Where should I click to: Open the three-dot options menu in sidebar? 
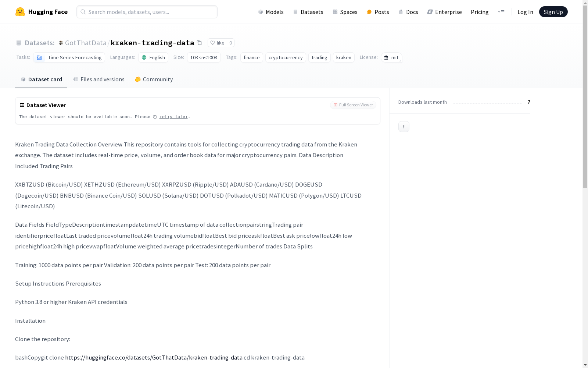[404, 127]
